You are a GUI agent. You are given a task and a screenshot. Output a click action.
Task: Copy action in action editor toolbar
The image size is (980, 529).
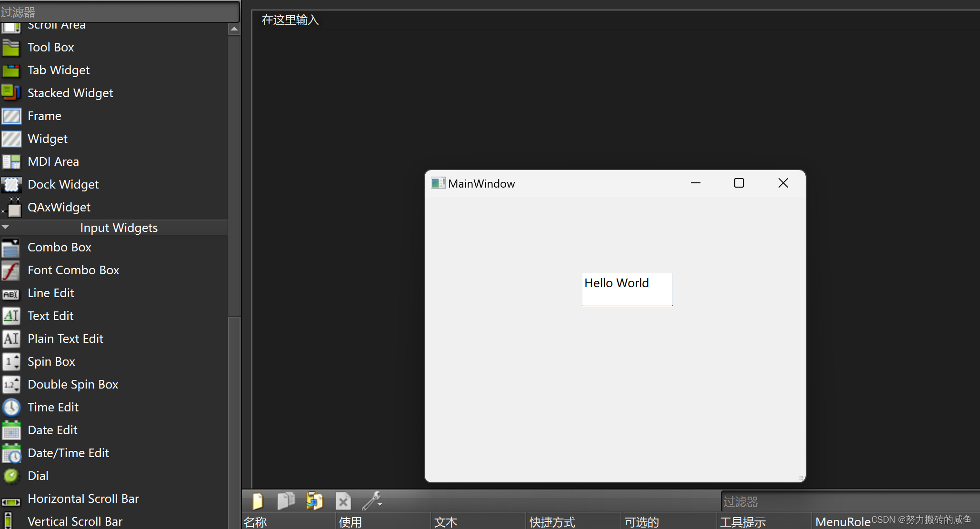(x=286, y=501)
